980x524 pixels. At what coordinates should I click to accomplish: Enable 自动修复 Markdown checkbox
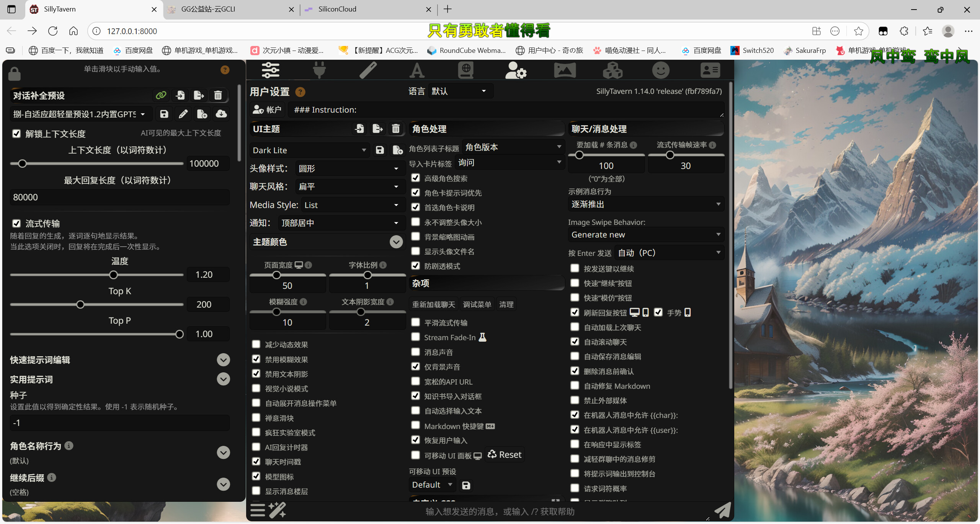pyautogui.click(x=575, y=386)
